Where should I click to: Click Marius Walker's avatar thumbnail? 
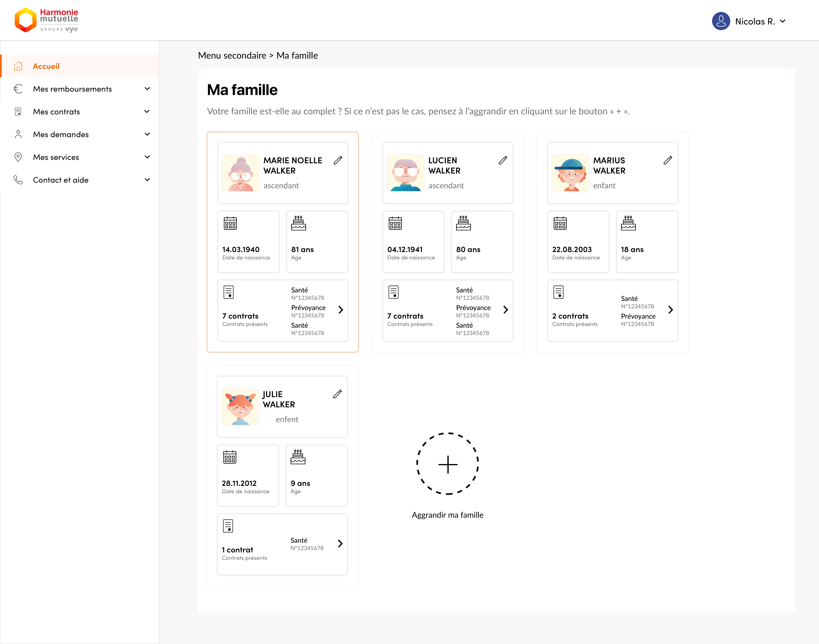pyautogui.click(x=570, y=173)
